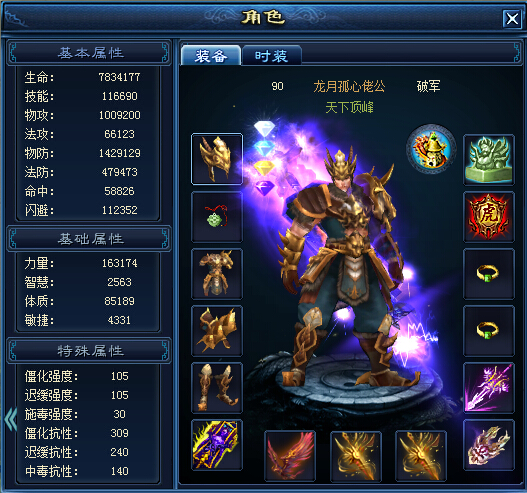Click the upper gold ring slot
Image resolution: width=527 pixels, height=493 pixels.
coord(489,274)
